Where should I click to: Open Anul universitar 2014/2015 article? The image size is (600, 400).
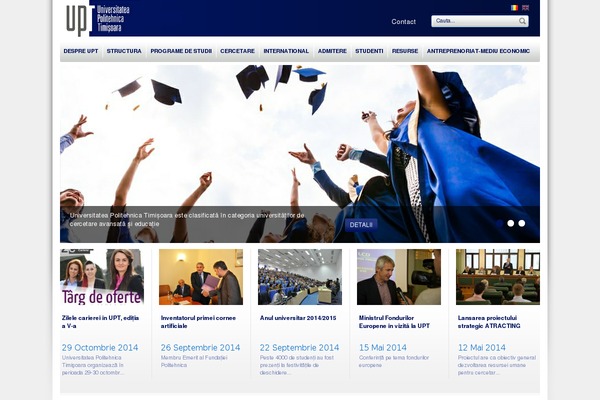coord(298,318)
